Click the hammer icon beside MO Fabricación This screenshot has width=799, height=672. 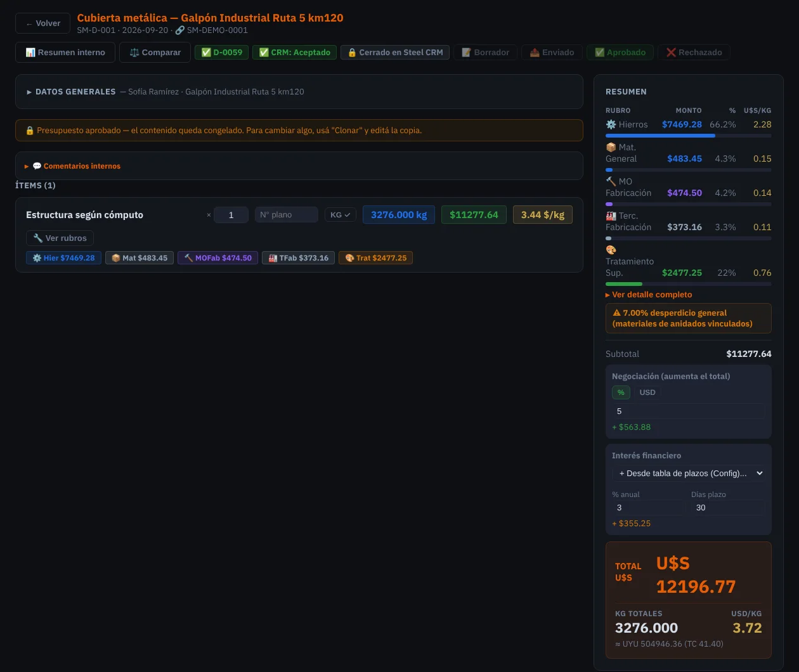(611, 182)
